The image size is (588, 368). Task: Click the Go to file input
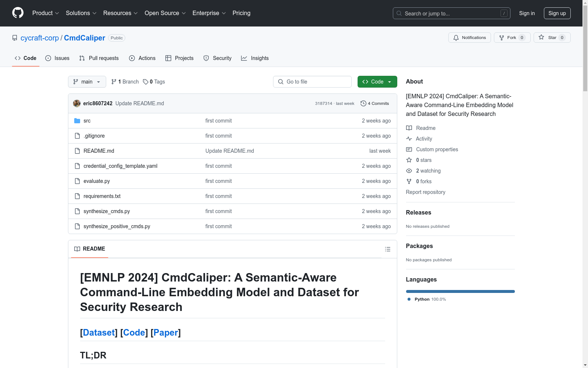pyautogui.click(x=312, y=82)
